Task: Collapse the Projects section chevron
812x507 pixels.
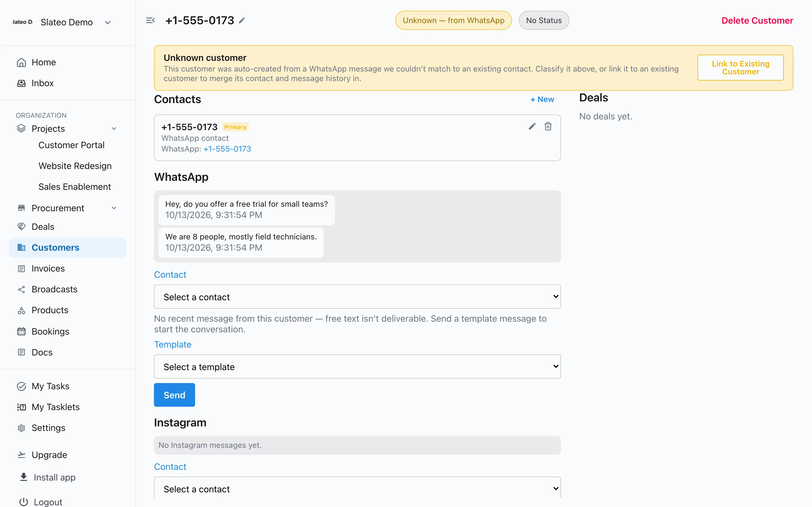Action: tap(114, 129)
